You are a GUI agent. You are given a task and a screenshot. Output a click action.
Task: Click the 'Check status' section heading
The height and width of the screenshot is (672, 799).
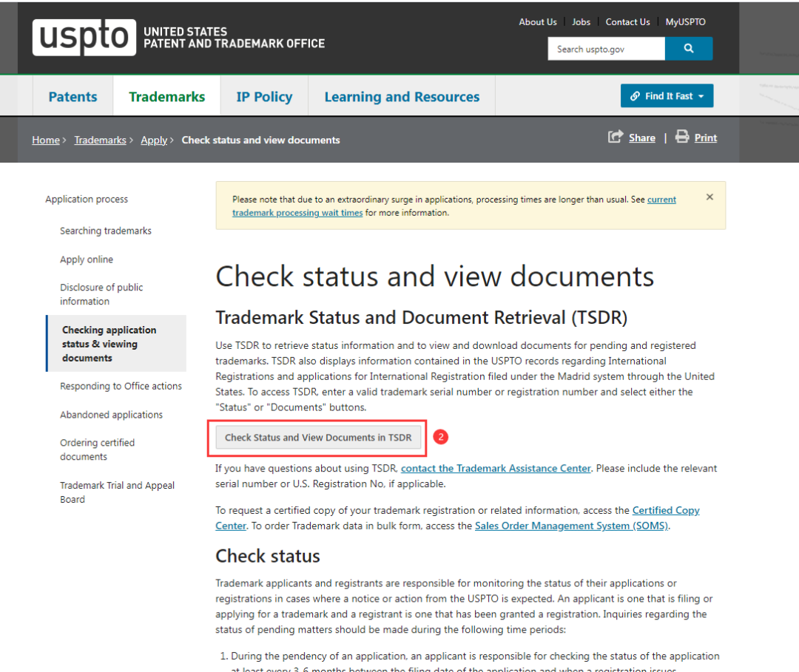click(x=268, y=556)
